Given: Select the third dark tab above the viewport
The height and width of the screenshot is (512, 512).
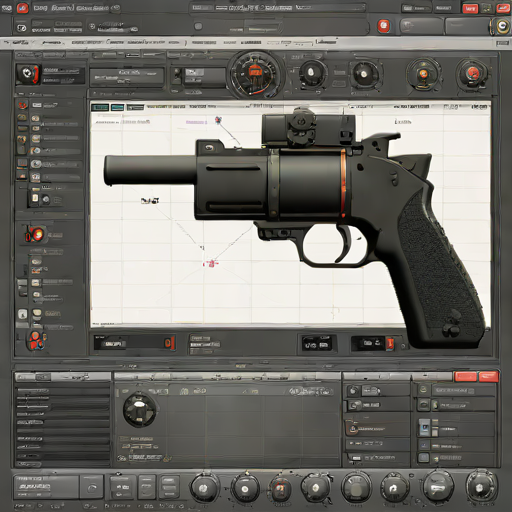Looking at the screenshot, I should (x=135, y=107).
